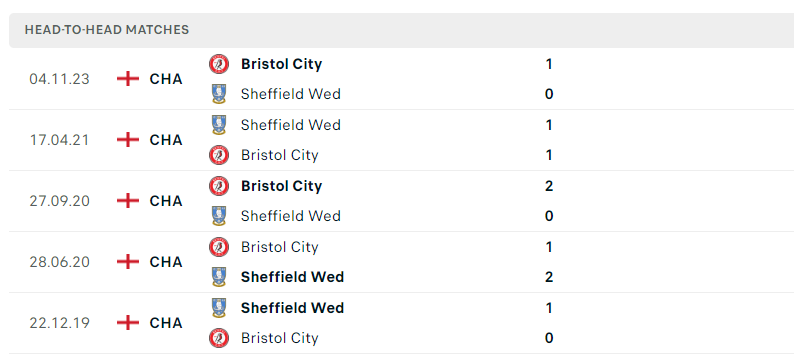This screenshot has height=361, width=794.
Task: Click Bristol City crest in 22.12.19 match
Action: click(219, 338)
